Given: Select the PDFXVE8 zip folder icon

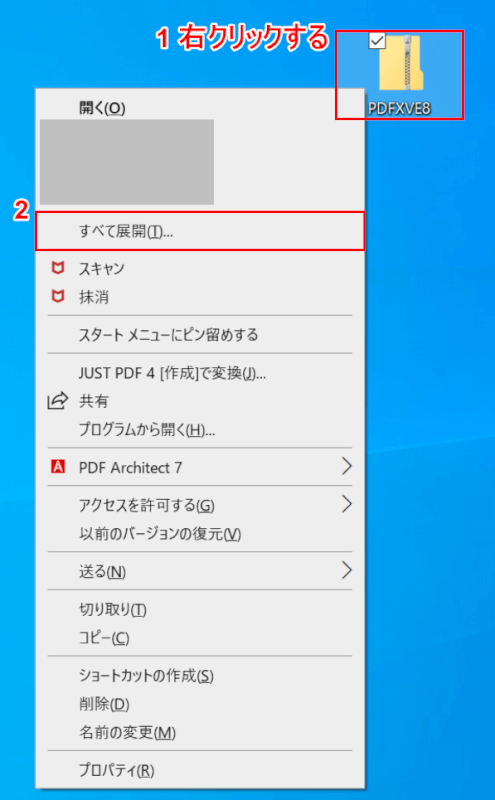Looking at the screenshot, I should pos(401,63).
